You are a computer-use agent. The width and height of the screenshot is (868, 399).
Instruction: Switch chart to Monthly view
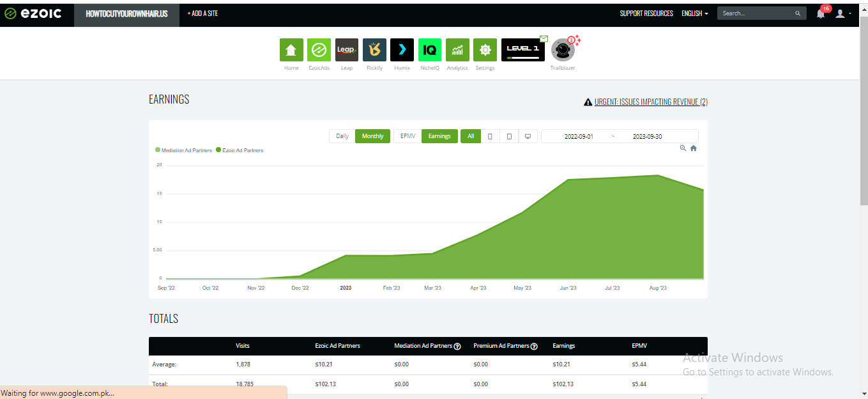click(373, 136)
